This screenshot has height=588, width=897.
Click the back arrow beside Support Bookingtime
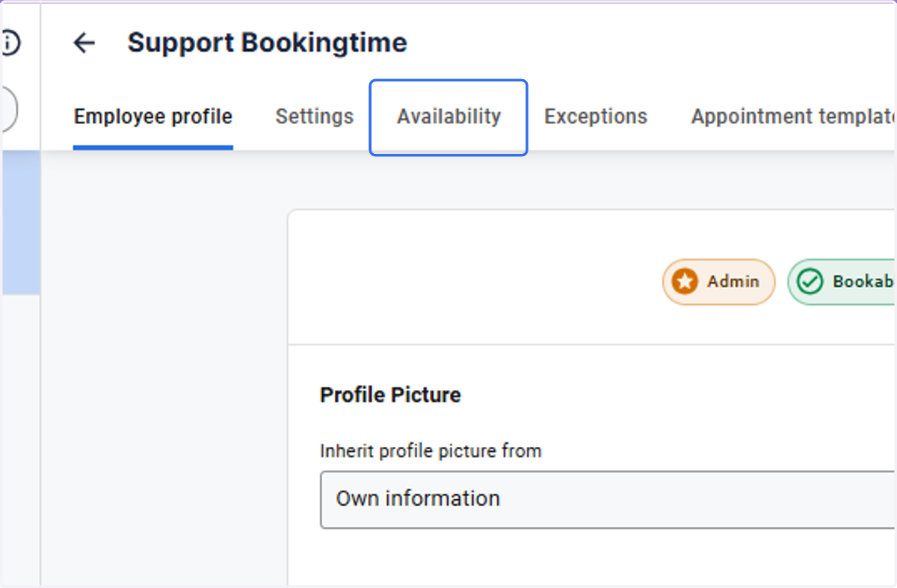pos(84,43)
